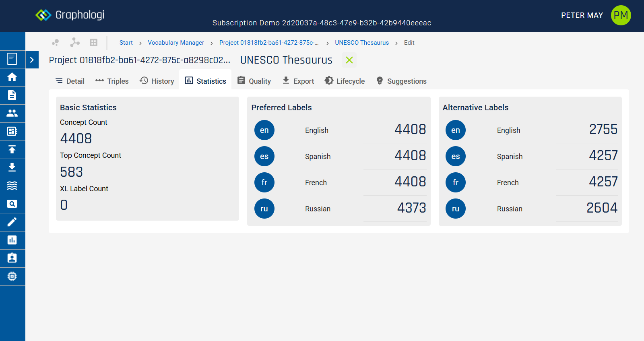Image resolution: width=644 pixels, height=341 pixels.
Task: Open the History tab
Action: [157, 81]
